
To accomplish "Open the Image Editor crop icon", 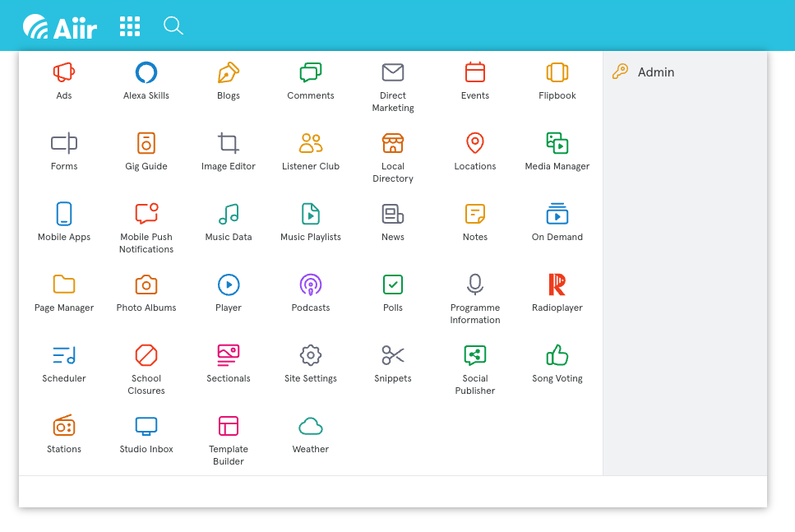I will point(229,144).
